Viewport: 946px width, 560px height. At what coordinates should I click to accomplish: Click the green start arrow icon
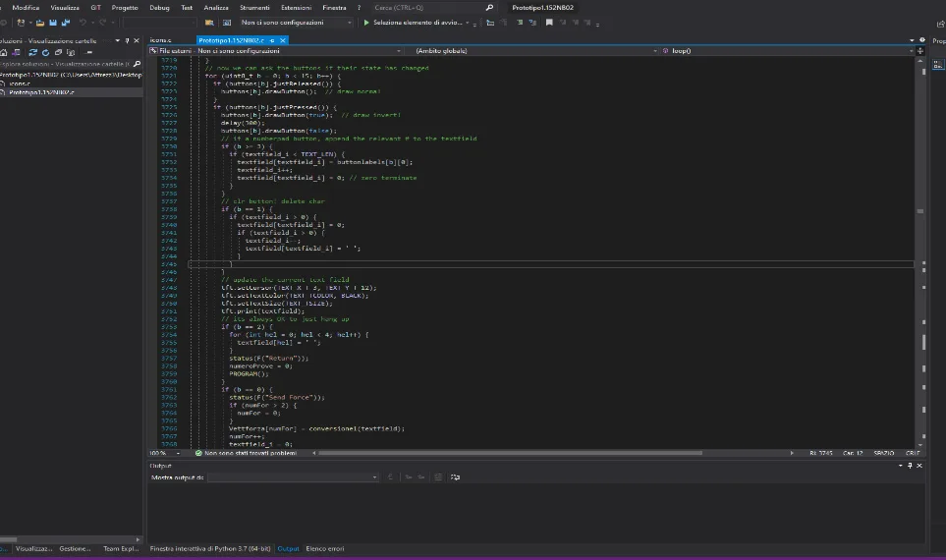366,23
